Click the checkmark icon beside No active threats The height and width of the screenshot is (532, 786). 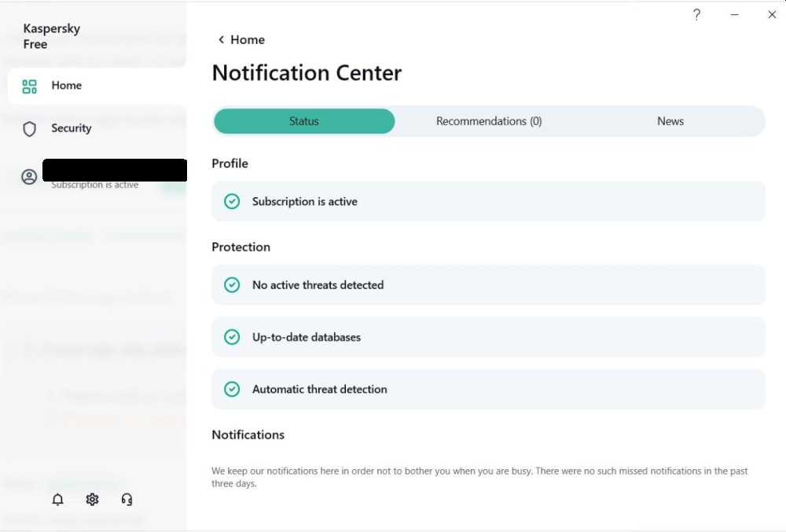(x=232, y=285)
